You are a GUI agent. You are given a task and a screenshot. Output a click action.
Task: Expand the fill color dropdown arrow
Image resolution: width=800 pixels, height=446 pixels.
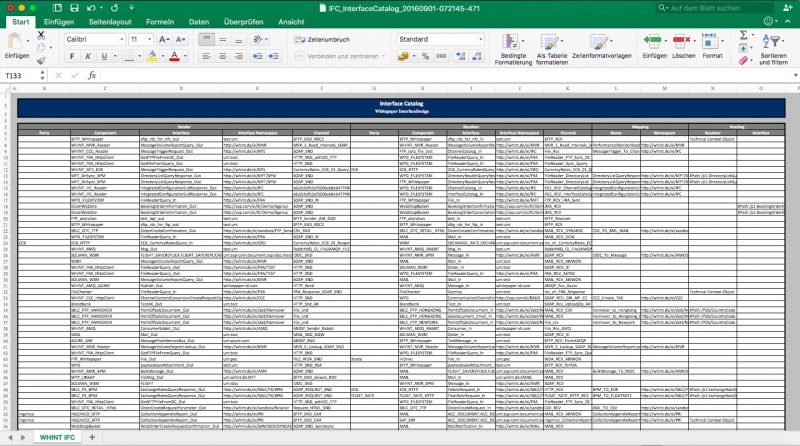(163, 56)
